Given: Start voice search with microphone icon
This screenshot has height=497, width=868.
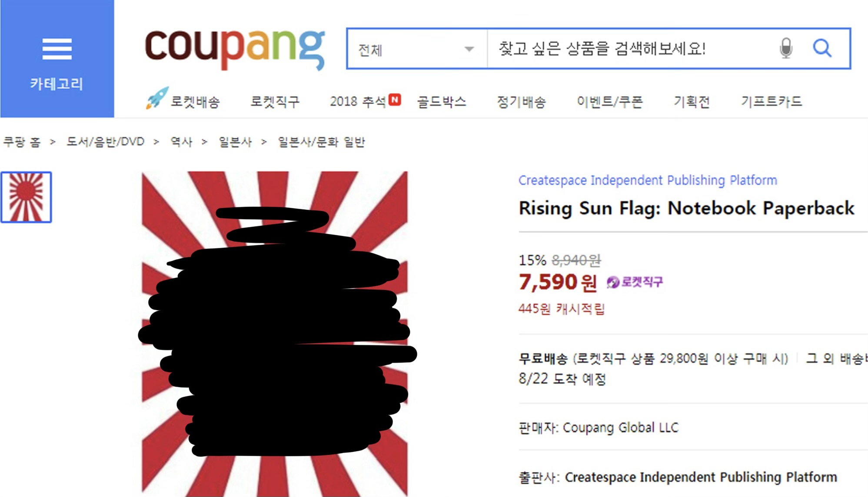Looking at the screenshot, I should (x=786, y=48).
